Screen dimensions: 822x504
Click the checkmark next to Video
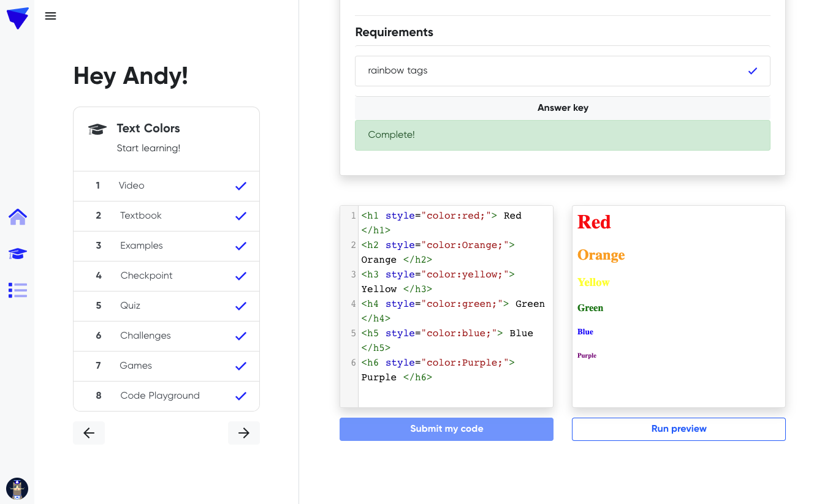[x=241, y=186]
